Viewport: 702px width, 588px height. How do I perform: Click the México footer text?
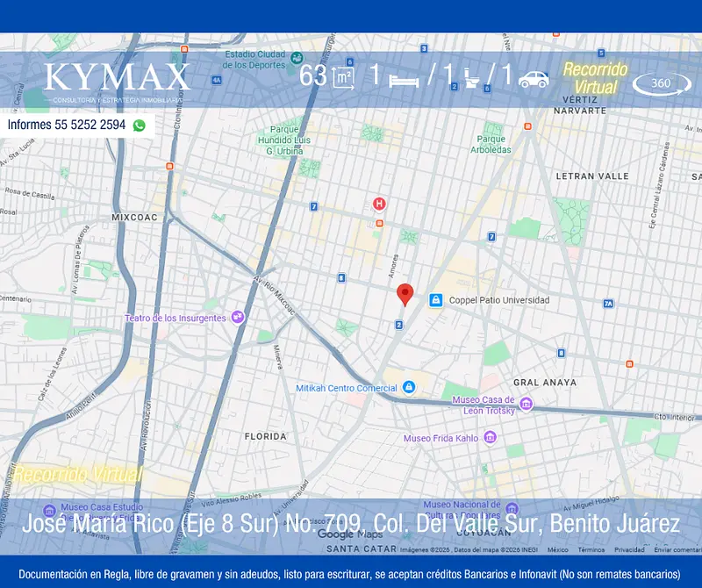558,549
